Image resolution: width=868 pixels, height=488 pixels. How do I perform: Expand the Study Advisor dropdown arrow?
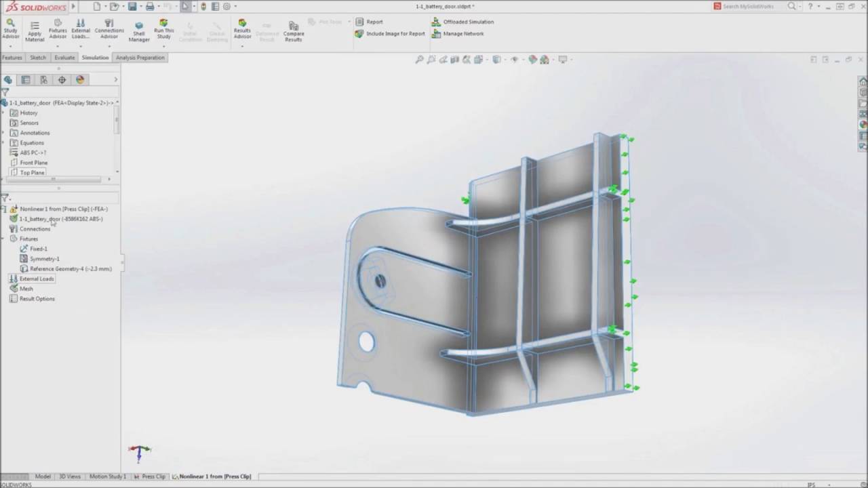[x=10, y=46]
